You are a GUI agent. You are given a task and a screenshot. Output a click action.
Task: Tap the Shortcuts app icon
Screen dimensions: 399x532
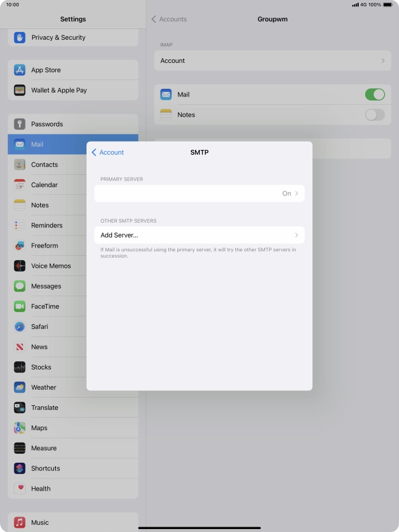click(x=20, y=468)
